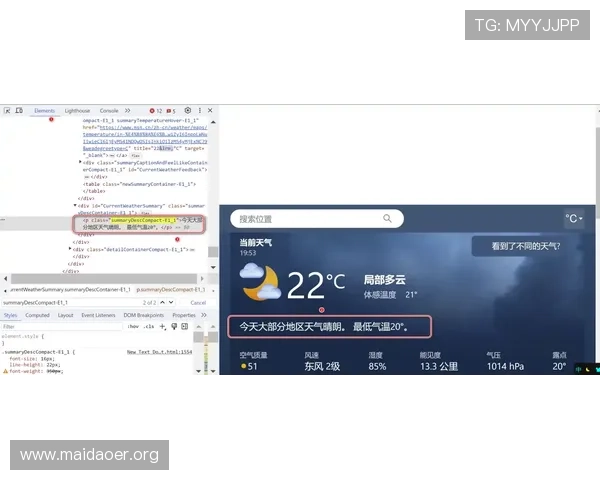Viewport: 600px width, 480px height.
Task: Toggle the computed styles sidebar icon
Action: pyautogui.click(x=185, y=327)
